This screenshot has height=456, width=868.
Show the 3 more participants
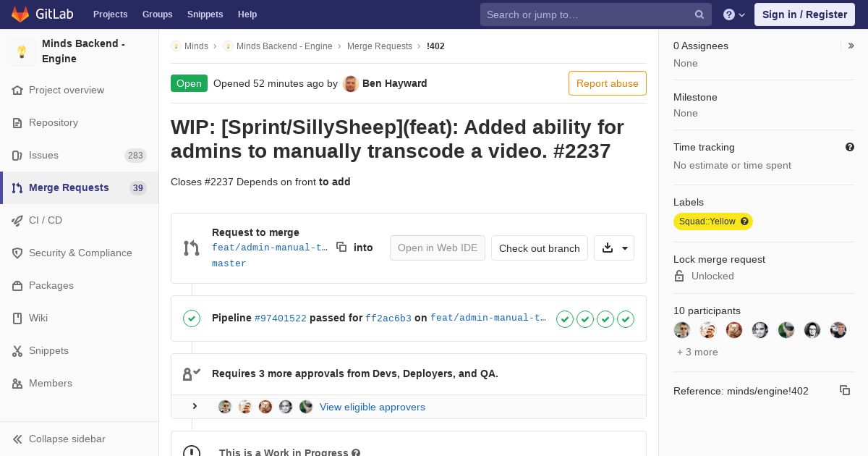[697, 352]
